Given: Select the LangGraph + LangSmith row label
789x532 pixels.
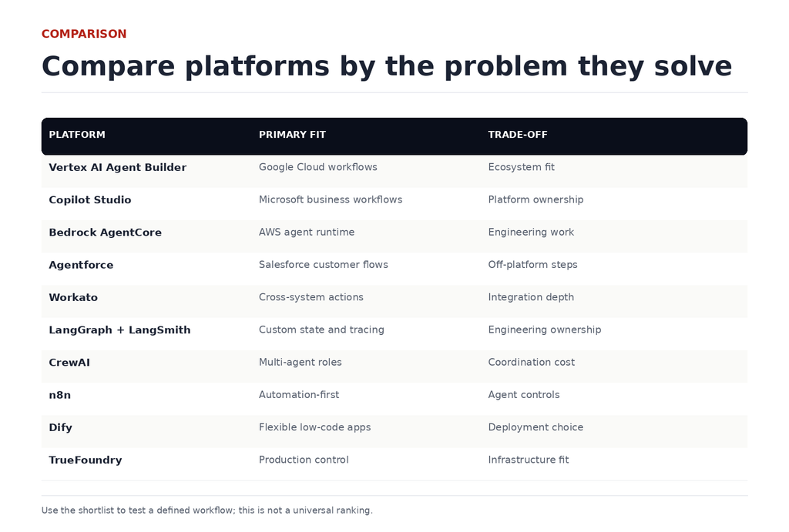Looking at the screenshot, I should 119,330.
